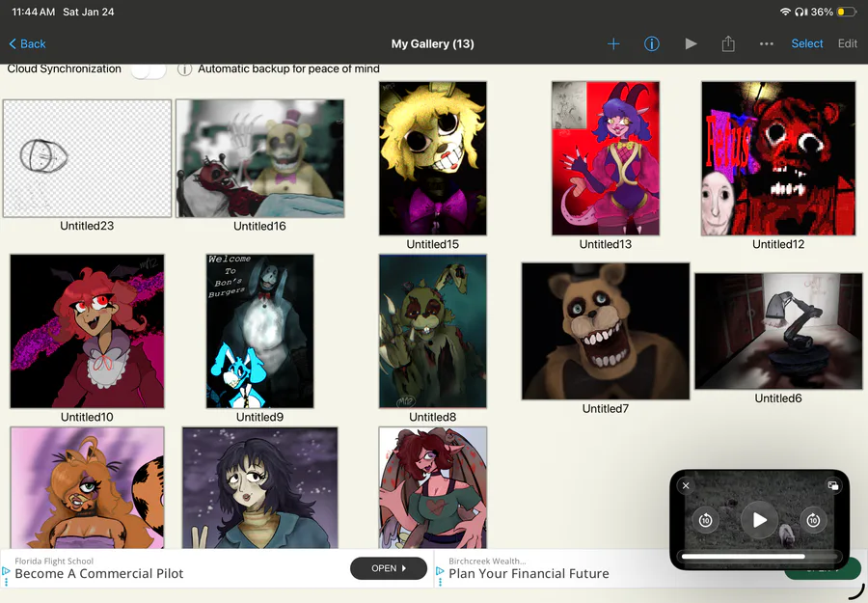Open the Untitled13 artwork thumbnail
The width and height of the screenshot is (868, 603).
pos(606,158)
